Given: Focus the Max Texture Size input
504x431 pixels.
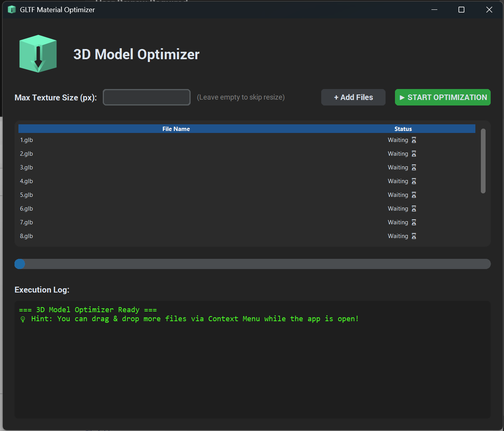Looking at the screenshot, I should point(147,97).
